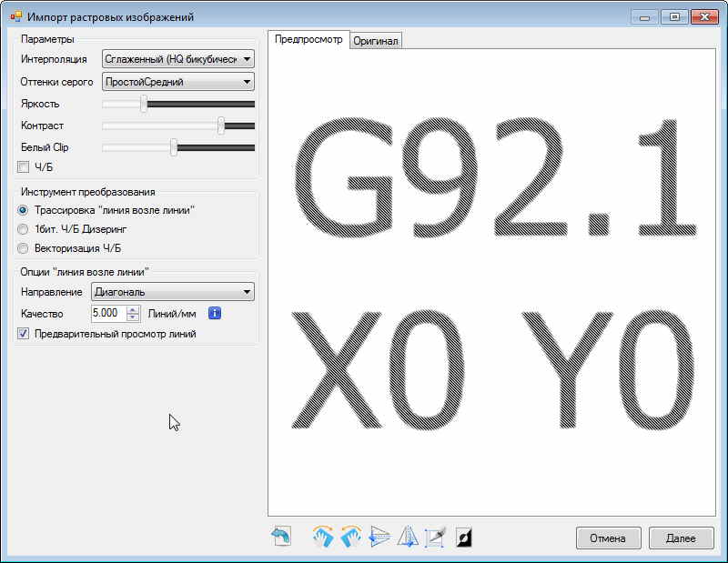Open the Интерполяция dropdown

(178, 59)
